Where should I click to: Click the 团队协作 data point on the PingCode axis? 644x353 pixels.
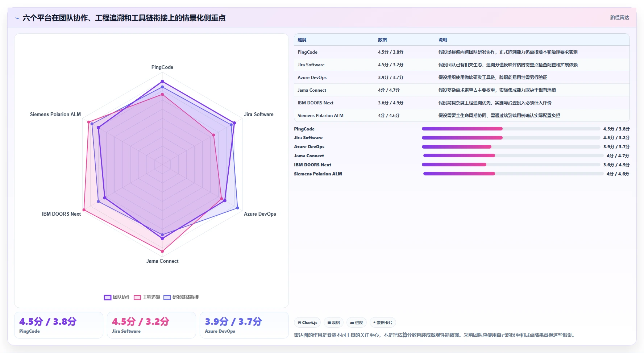pyautogui.click(x=162, y=81)
